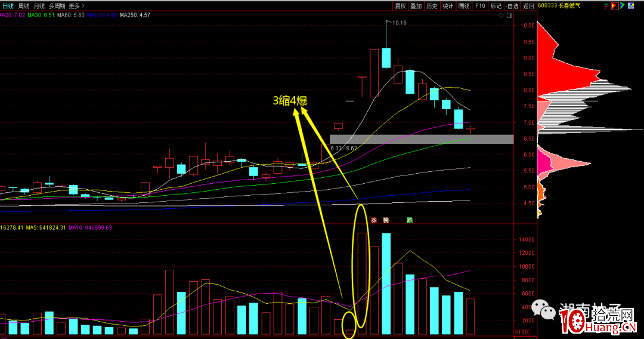644x339 pixels.
Task: Open the F10 company info button
Action: point(480,6)
